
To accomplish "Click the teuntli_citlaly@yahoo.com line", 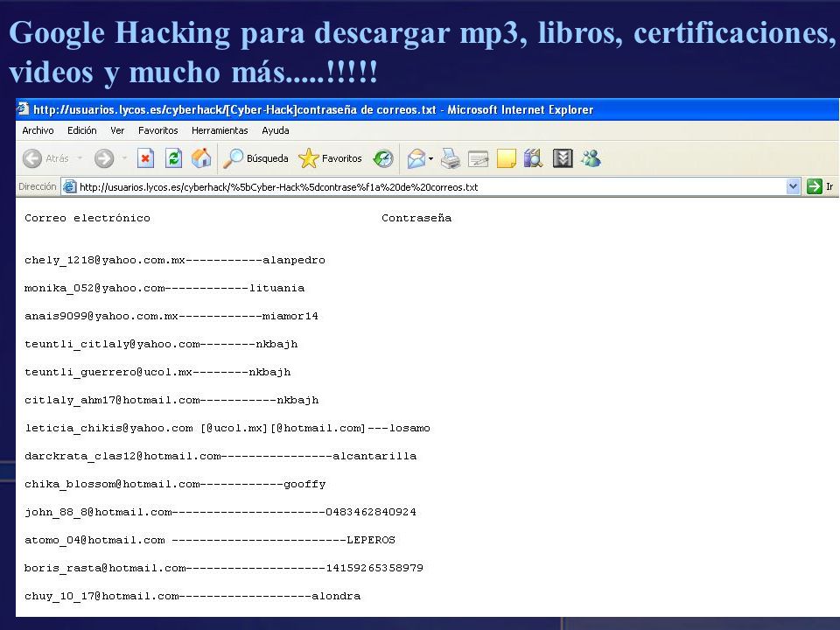I will coord(161,344).
